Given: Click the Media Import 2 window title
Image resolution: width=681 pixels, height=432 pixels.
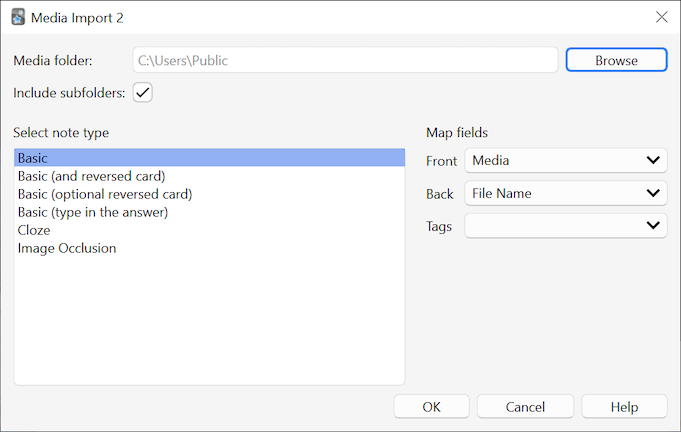Looking at the screenshot, I should 78,17.
